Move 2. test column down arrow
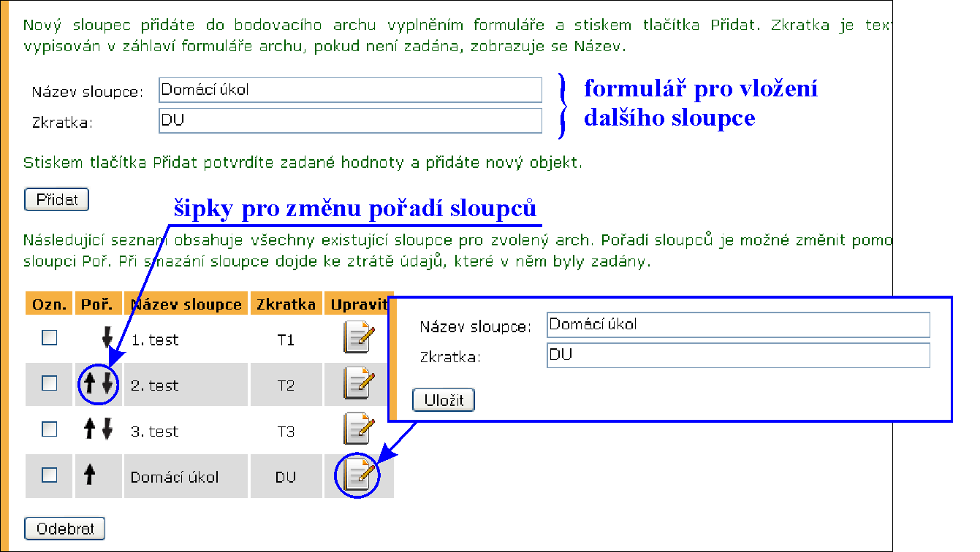The width and height of the screenshot is (980, 552). point(107,383)
